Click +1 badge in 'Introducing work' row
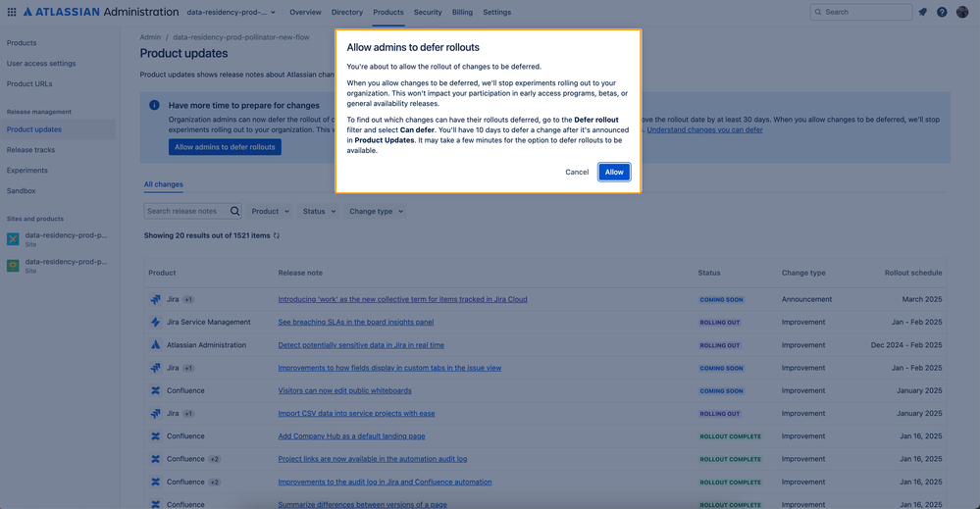This screenshot has width=980, height=509. [188, 299]
